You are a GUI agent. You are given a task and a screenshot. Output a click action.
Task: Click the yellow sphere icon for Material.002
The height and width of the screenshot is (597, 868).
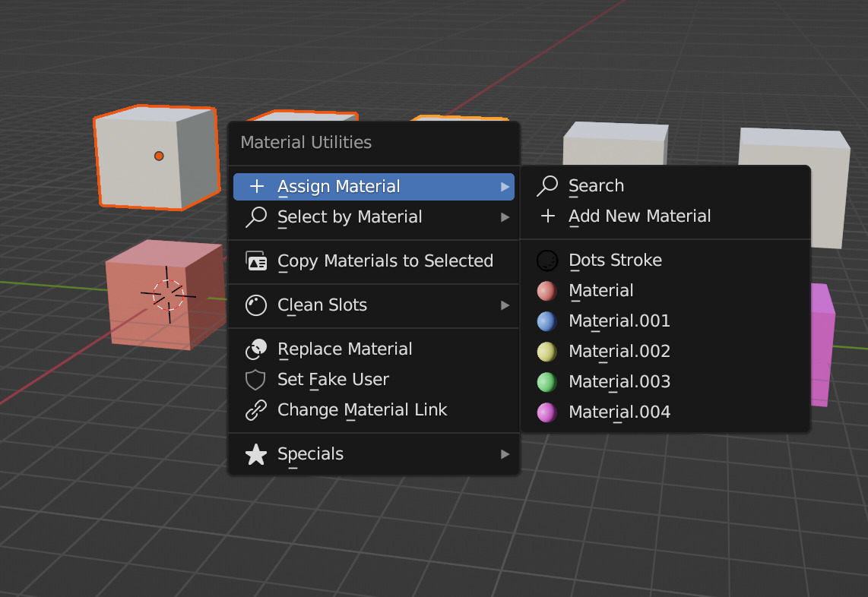547,352
